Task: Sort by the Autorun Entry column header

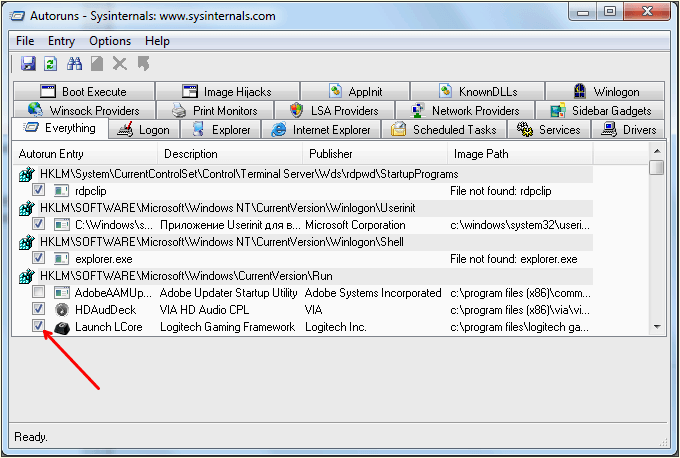Action: pos(85,154)
